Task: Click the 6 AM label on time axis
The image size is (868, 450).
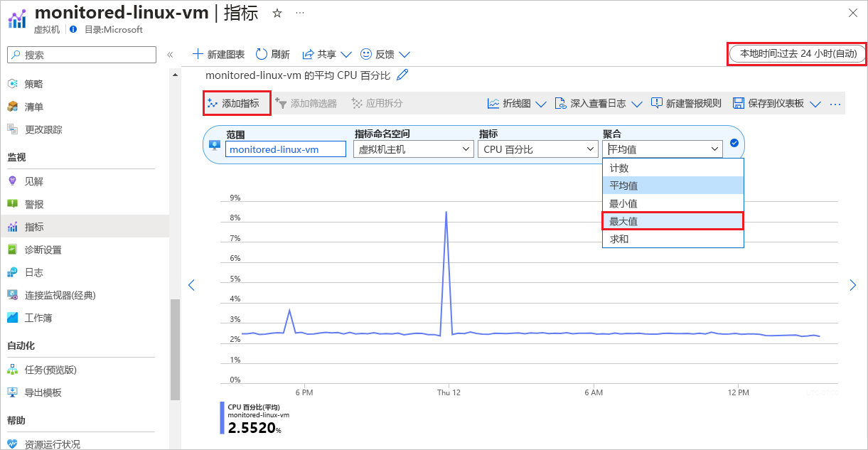Action: 594,392
